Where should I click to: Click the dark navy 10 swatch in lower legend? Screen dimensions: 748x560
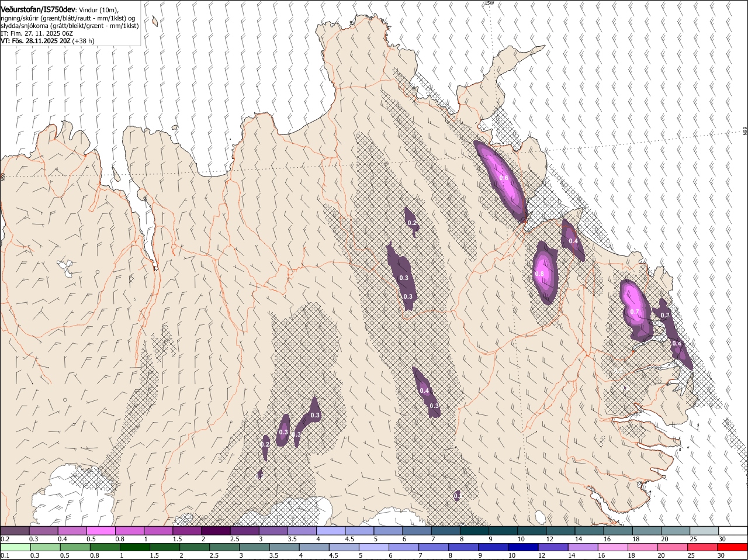coord(522,548)
